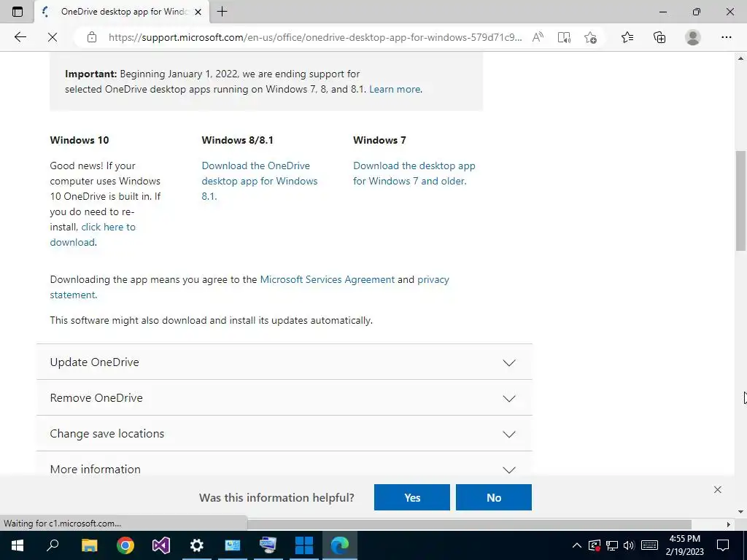The height and width of the screenshot is (560, 747).
Task: Select the OneDrive desktop app tab
Action: point(122,12)
